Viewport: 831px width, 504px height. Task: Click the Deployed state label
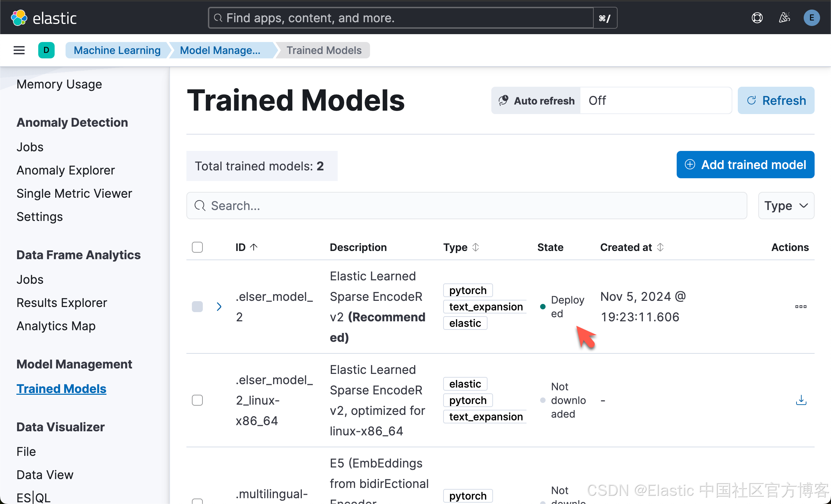coord(567,307)
